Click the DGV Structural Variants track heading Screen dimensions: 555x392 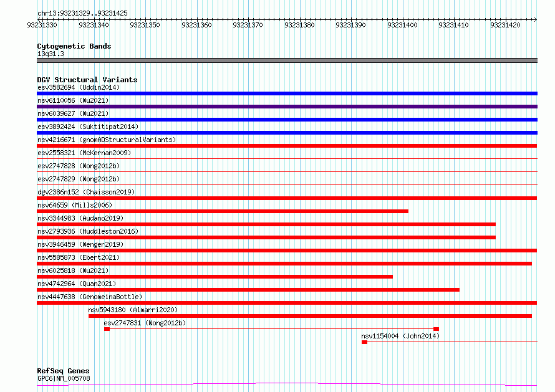87,80
